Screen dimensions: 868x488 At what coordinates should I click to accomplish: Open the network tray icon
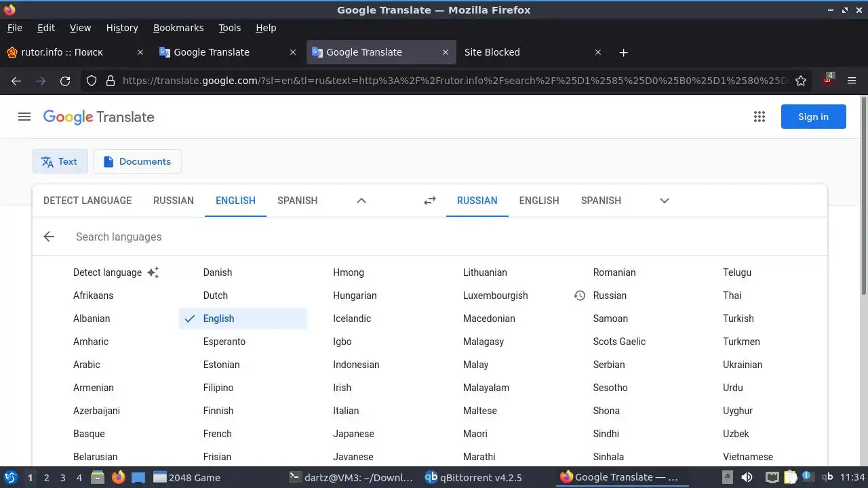(x=772, y=477)
